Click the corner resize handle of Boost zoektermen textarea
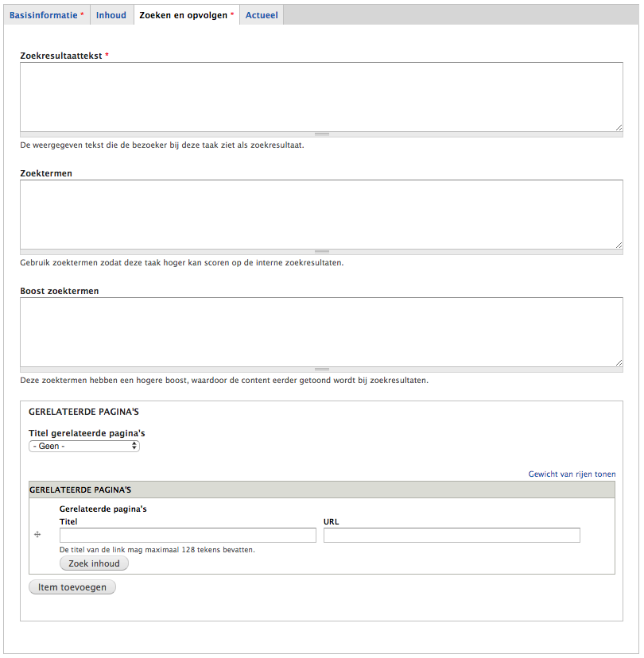644x658 pixels. tap(619, 362)
